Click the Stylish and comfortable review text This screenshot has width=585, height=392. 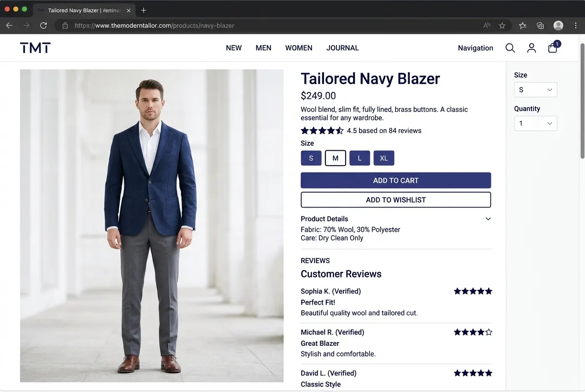pos(338,354)
